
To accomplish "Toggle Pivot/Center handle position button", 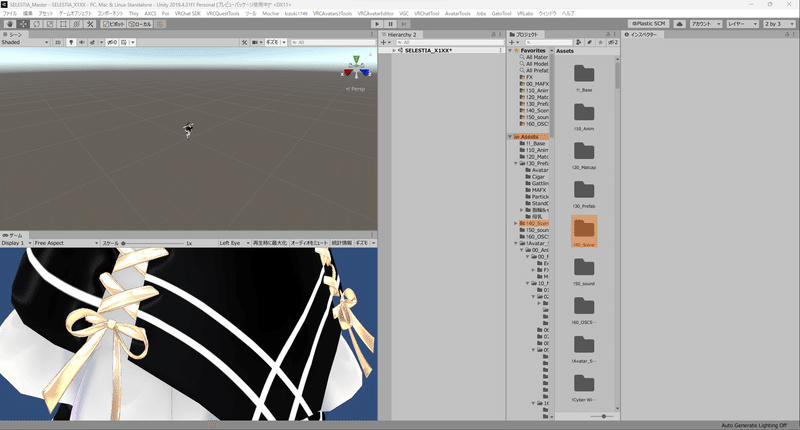I will point(113,24).
